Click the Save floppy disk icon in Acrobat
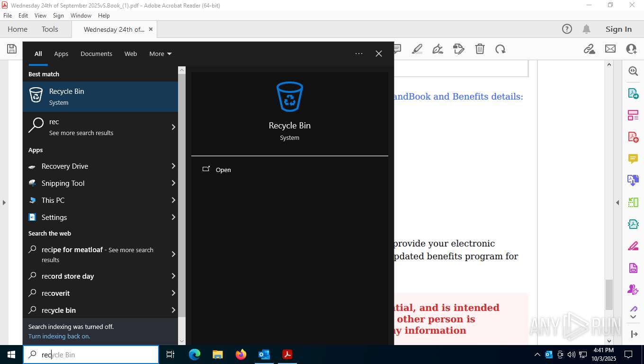The height and width of the screenshot is (364, 644). tap(11, 49)
